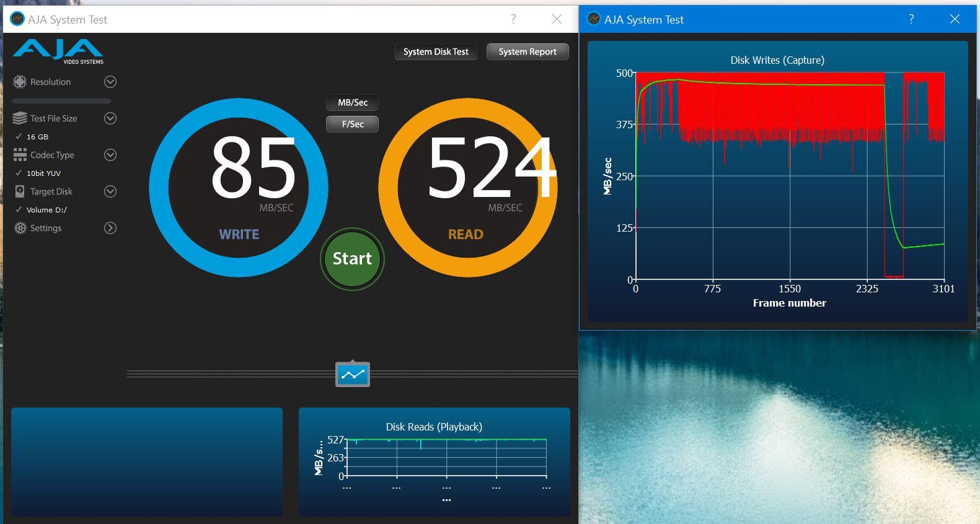Click the Frame number axis label
This screenshot has height=524, width=980.
pyautogui.click(x=789, y=303)
